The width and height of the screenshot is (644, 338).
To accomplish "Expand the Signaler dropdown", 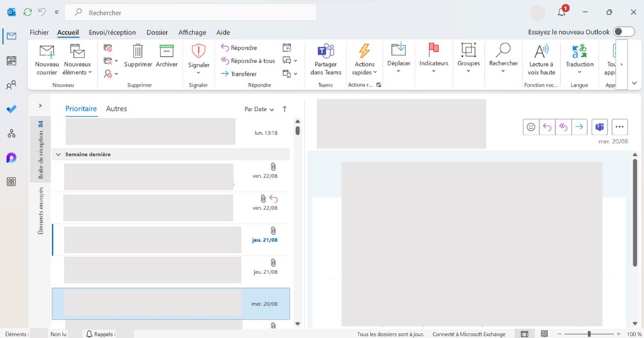I will click(198, 72).
